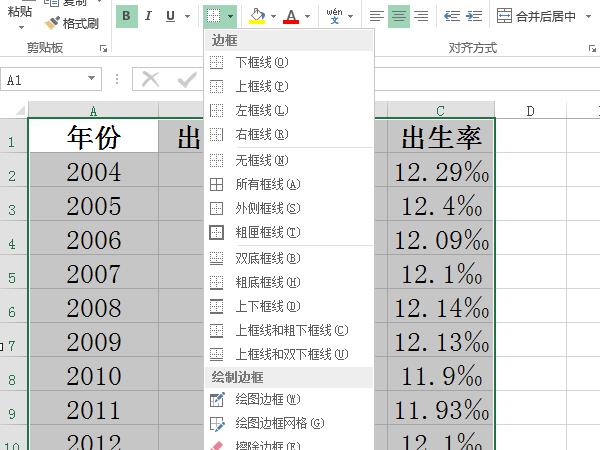This screenshot has height=450, width=600.
Task: Click the decrease indent icon
Action: [x=451, y=16]
